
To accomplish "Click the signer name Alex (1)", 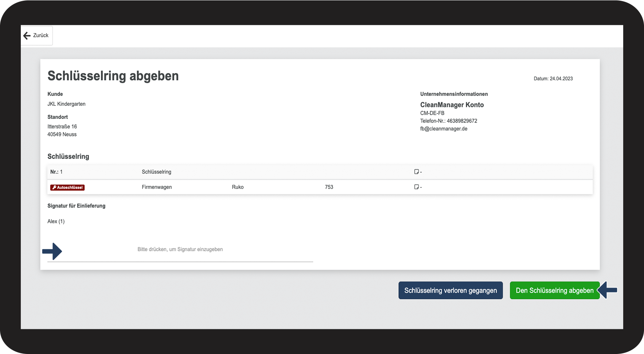I will 56,221.
